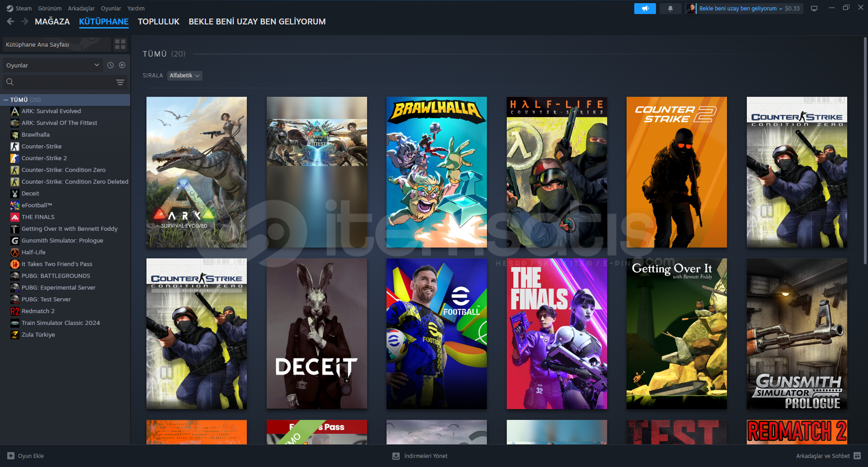Open the Arkadaşlar menu

point(81,9)
